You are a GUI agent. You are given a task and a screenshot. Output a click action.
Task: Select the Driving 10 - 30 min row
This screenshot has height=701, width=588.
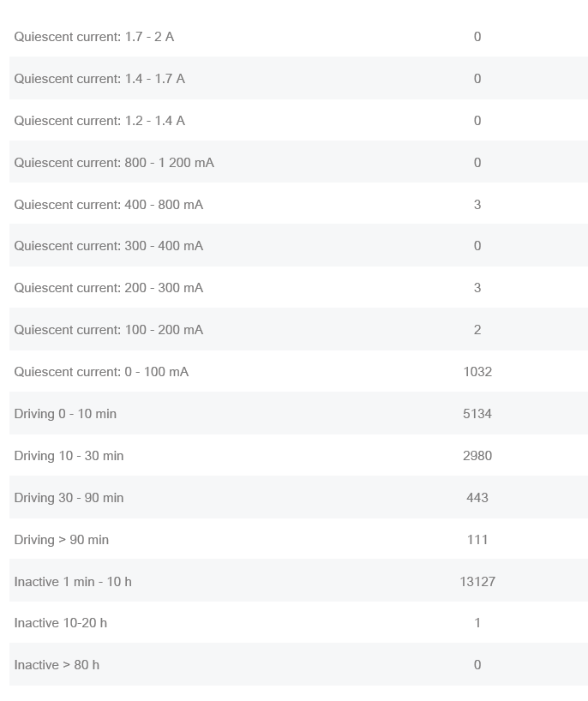pos(298,456)
